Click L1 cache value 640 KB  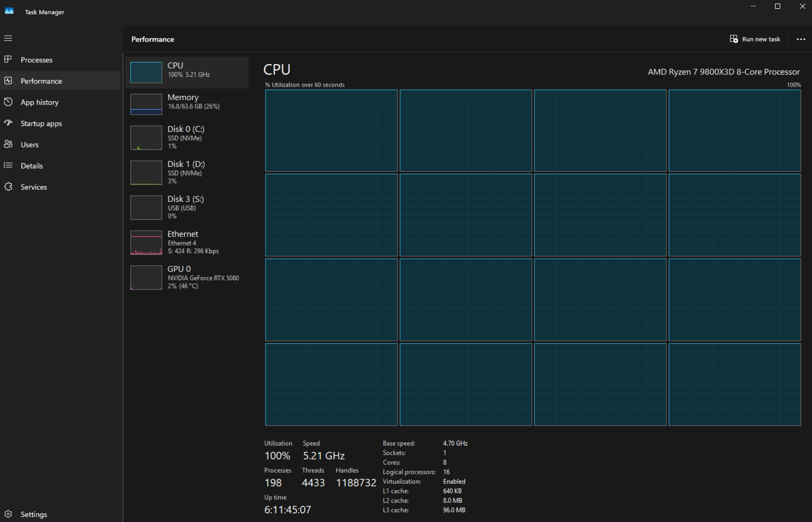click(452, 491)
